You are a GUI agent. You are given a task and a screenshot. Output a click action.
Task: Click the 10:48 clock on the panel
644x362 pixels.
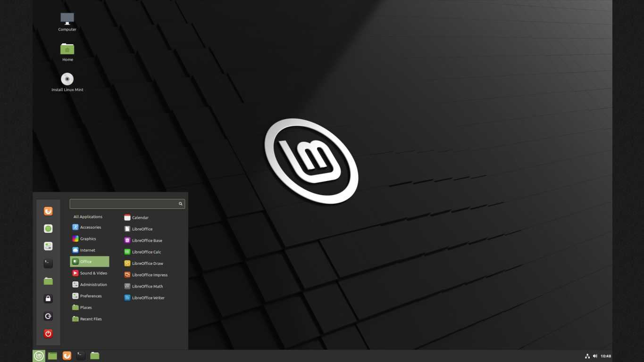(606, 356)
